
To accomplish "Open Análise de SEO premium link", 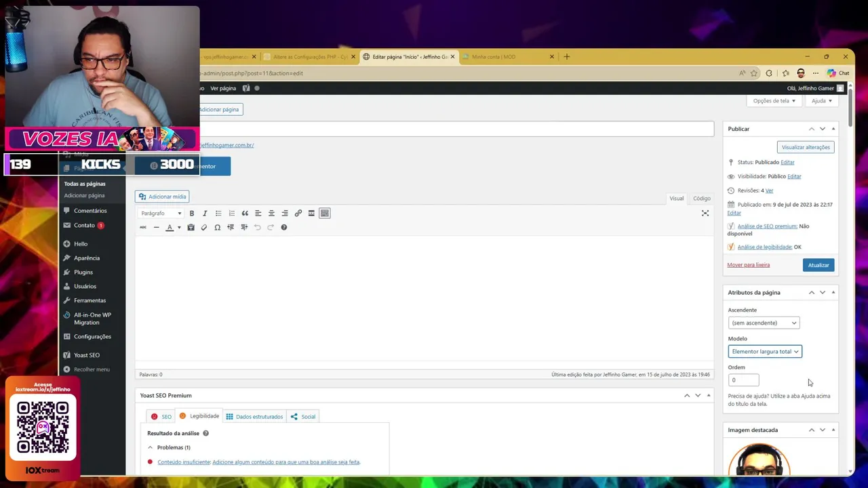I will tap(767, 226).
